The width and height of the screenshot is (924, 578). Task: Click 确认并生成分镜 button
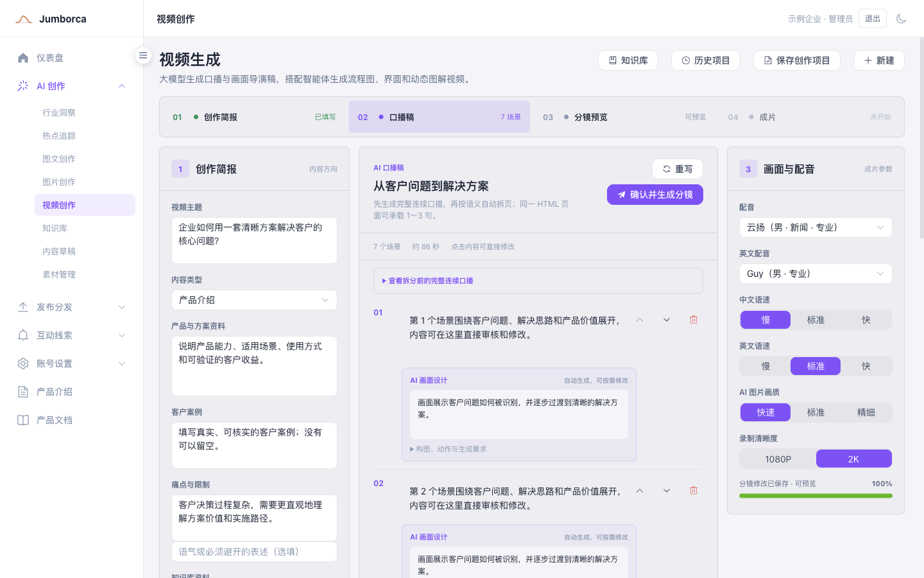pyautogui.click(x=655, y=195)
